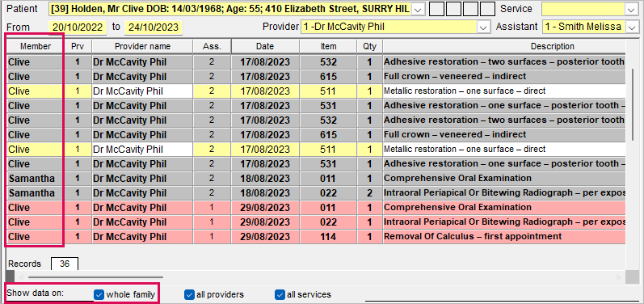Expand the Patient dropdown arrow

tap(418, 10)
